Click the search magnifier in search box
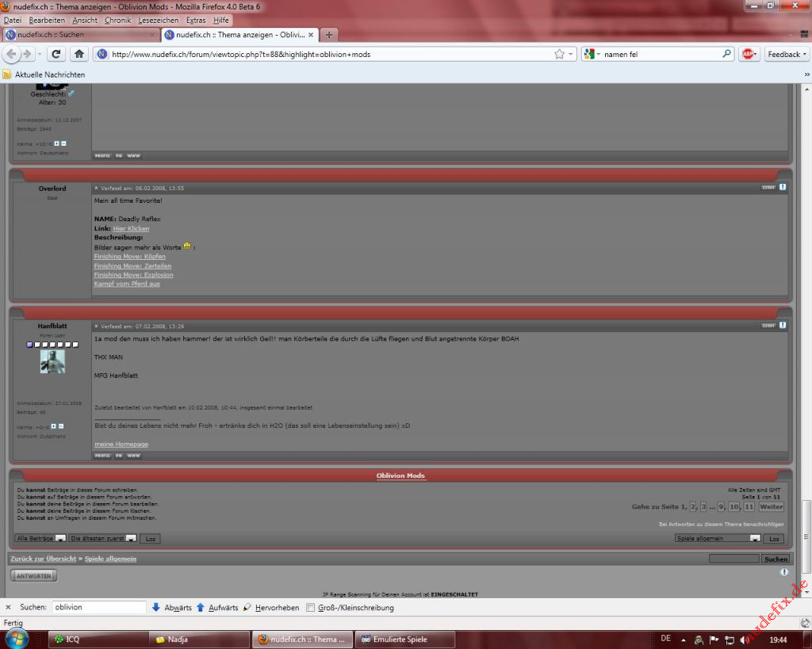The width and height of the screenshot is (812, 649). [x=726, y=54]
